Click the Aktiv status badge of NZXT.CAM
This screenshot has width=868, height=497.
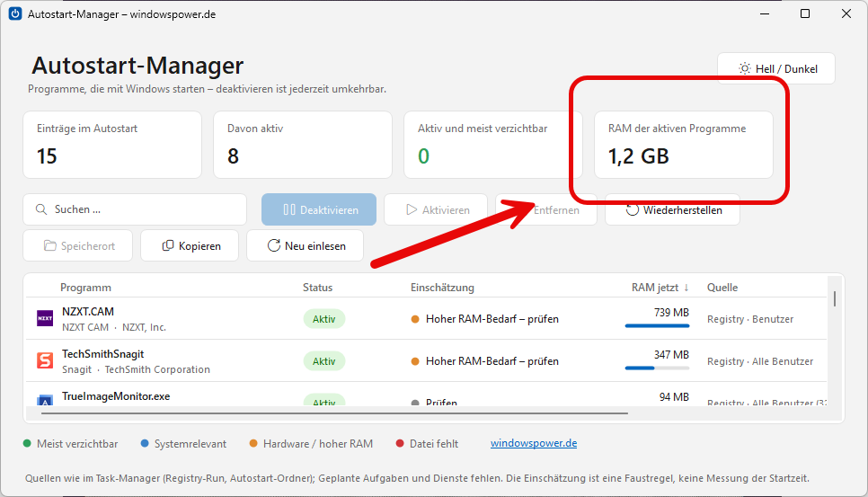click(x=323, y=319)
